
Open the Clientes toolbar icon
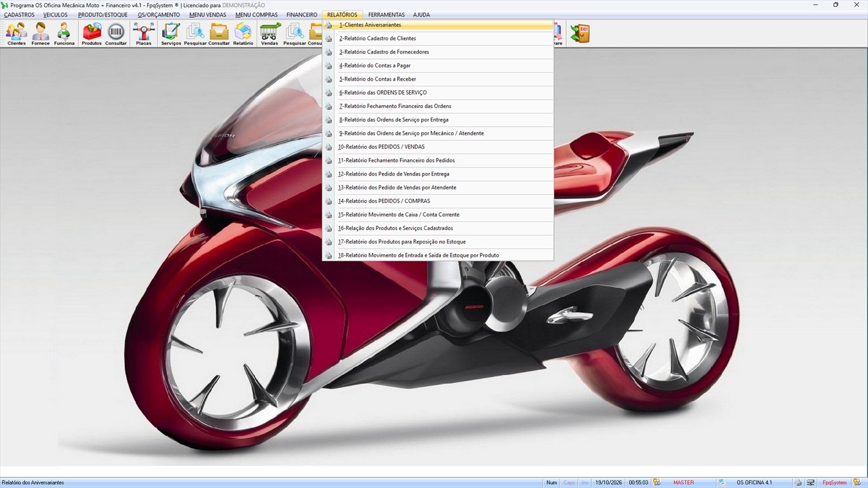pyautogui.click(x=17, y=34)
